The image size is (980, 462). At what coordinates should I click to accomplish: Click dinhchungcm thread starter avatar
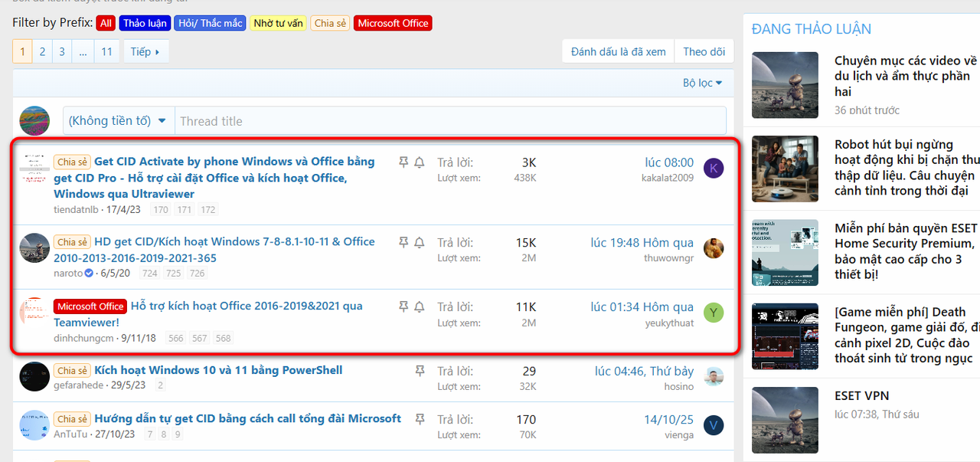(34, 313)
